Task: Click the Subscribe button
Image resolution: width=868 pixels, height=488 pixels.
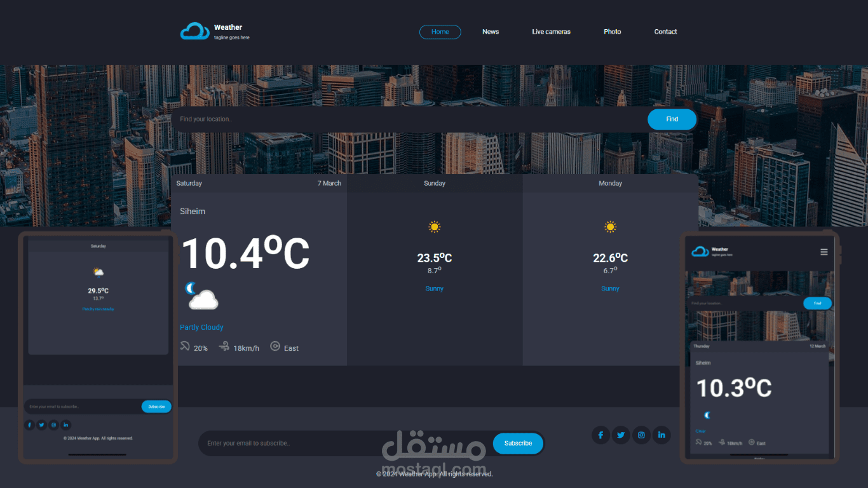Action: (x=518, y=443)
